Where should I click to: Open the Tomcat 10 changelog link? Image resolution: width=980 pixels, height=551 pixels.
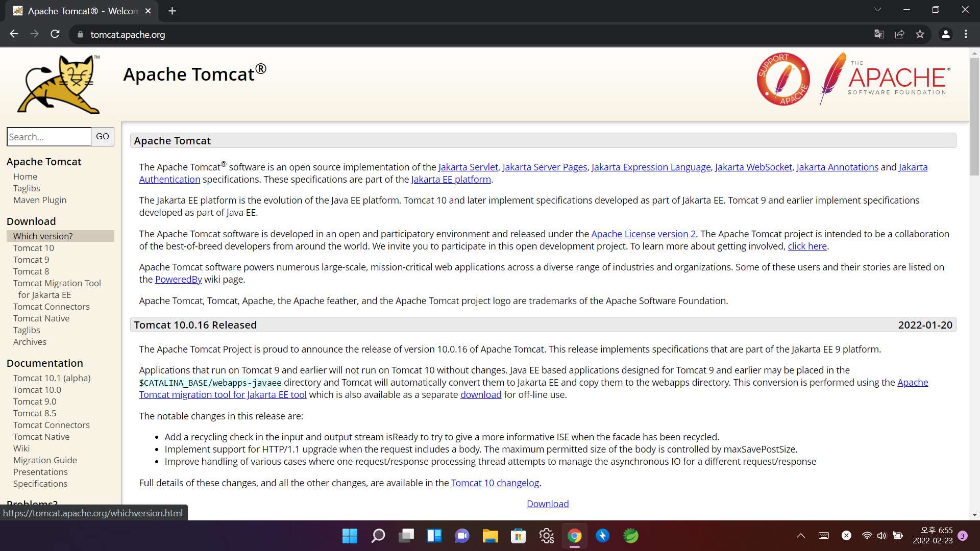(495, 483)
